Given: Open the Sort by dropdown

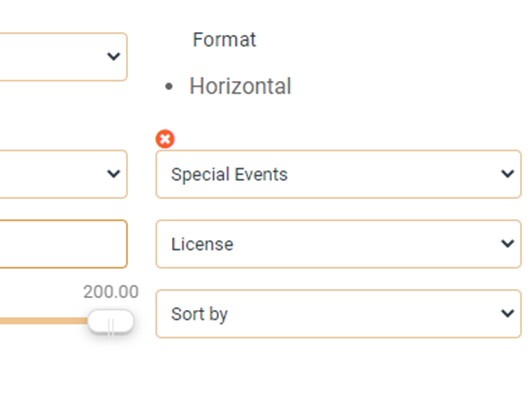Looking at the screenshot, I should pyautogui.click(x=338, y=314).
